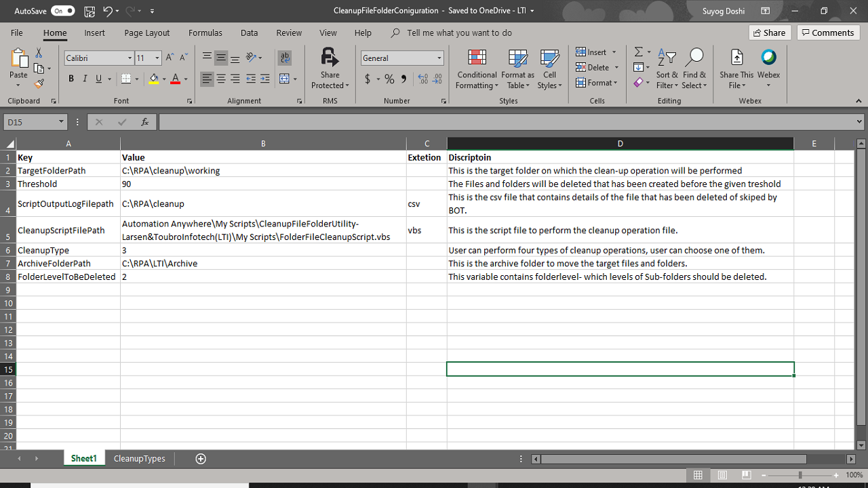Toggle the Wrap Text button
Screen dimensions: 868x488
pyautogui.click(x=285, y=58)
